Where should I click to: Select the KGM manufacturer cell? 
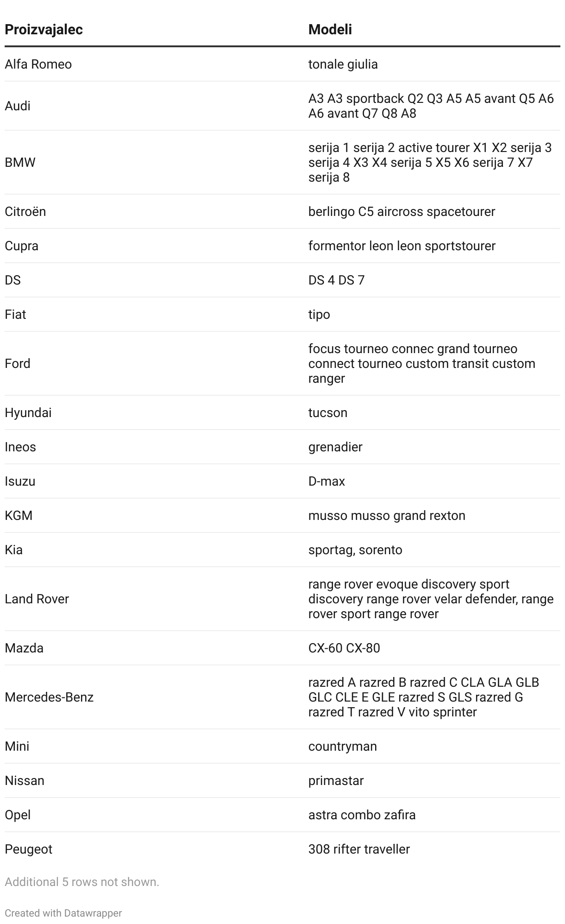[19, 516]
